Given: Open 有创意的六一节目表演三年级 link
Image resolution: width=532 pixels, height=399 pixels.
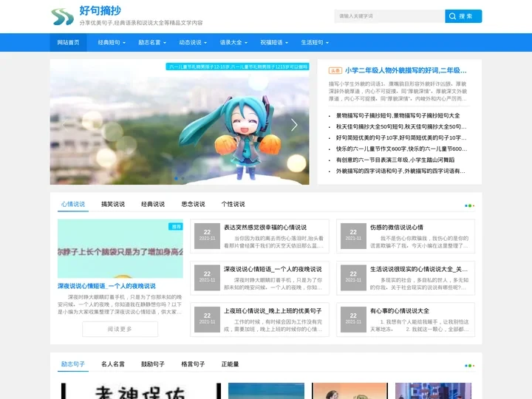Looking at the screenshot, I should (395, 160).
